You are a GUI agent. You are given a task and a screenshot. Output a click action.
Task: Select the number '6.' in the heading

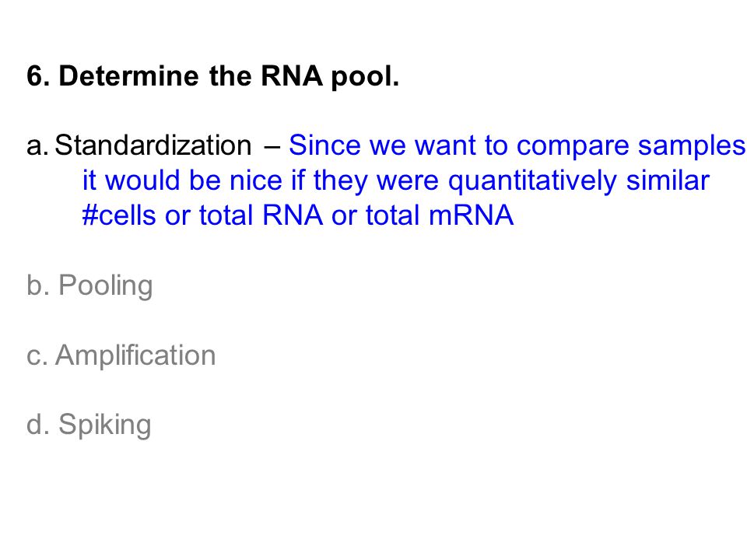[x=38, y=75]
